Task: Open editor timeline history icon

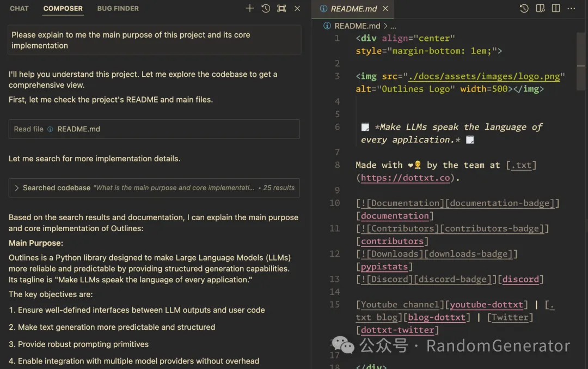Action: point(524,8)
